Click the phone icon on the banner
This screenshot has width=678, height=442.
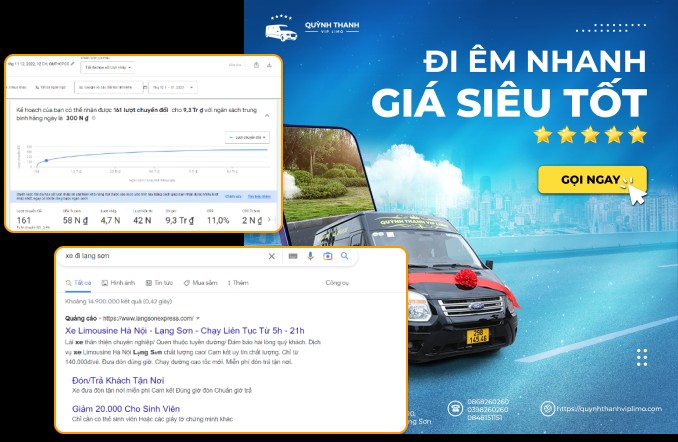pyautogui.click(x=455, y=408)
